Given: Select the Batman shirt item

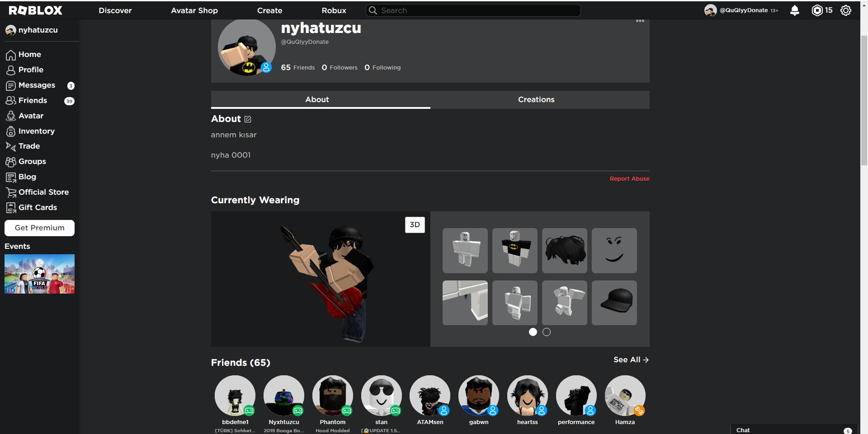Looking at the screenshot, I should click(x=514, y=250).
